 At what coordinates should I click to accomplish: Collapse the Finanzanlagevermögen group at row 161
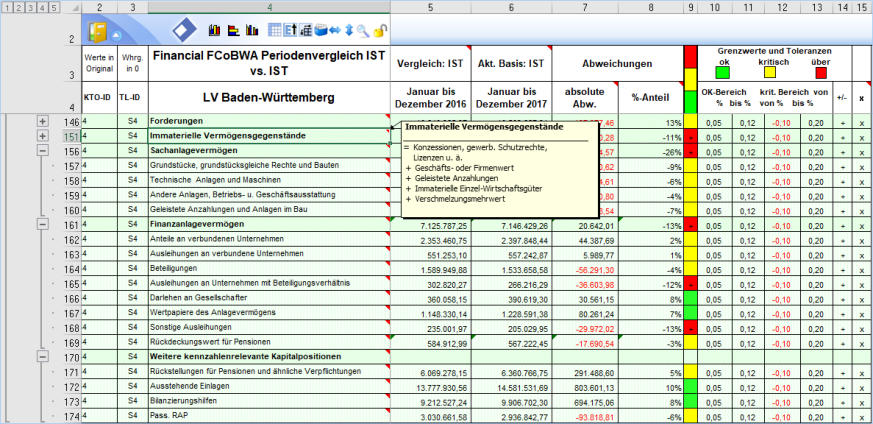tap(43, 226)
